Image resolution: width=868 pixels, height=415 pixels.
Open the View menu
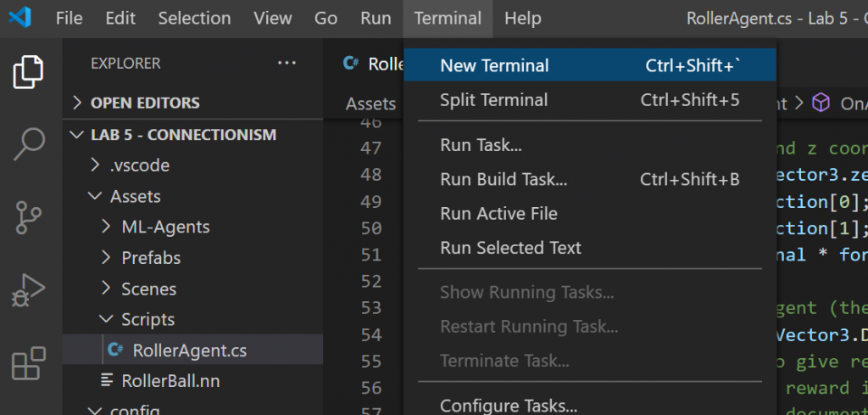(x=272, y=19)
